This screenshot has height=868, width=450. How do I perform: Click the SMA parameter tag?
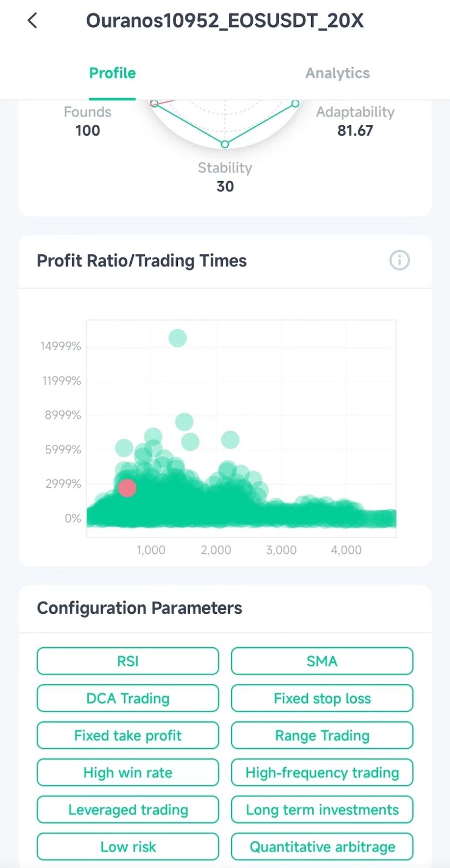[x=322, y=661]
